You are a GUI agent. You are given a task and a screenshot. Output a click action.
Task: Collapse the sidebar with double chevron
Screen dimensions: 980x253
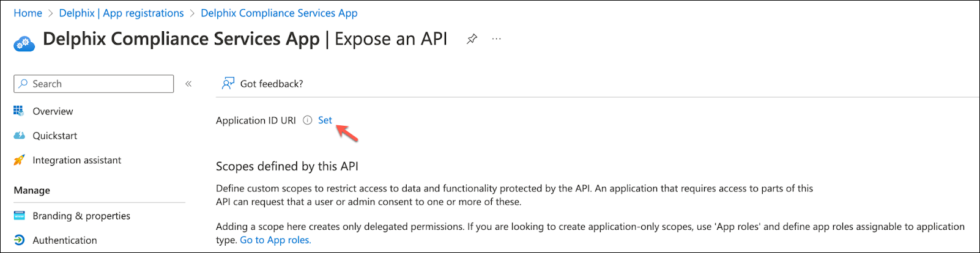coord(188,84)
